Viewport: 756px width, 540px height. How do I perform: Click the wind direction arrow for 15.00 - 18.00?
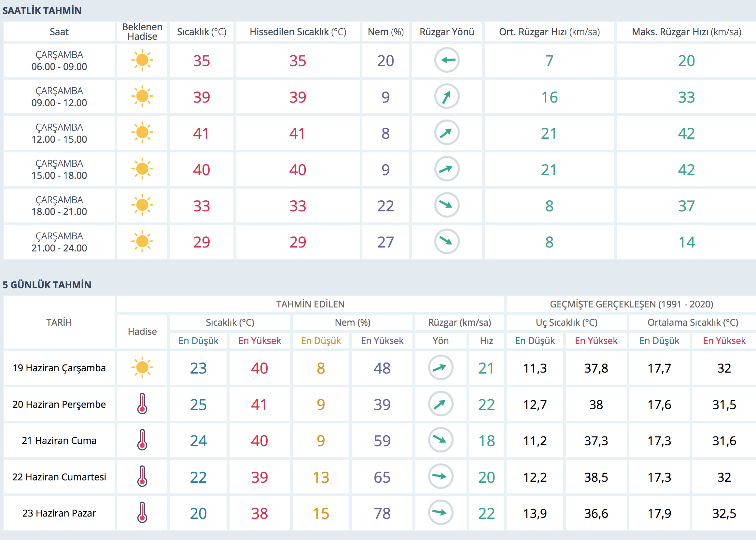point(447,169)
